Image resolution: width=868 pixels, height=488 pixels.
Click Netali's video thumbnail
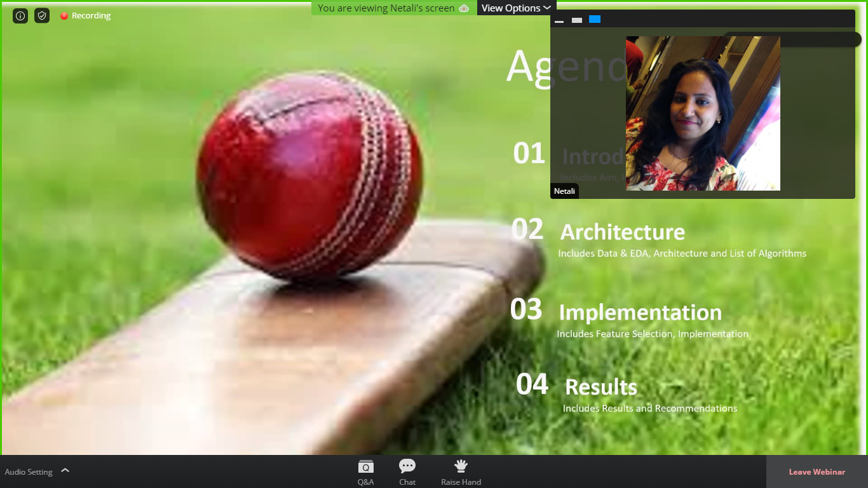703,113
